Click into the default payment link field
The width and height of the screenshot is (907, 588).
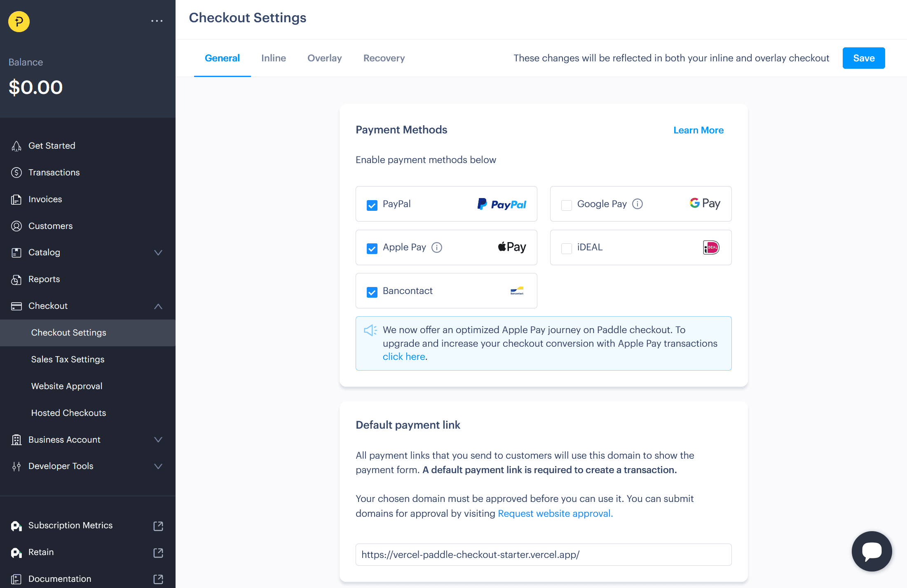[x=544, y=555]
